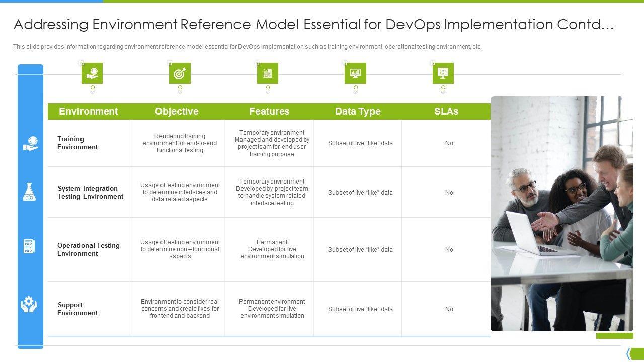Click the building icon above Features column

[x=268, y=73]
